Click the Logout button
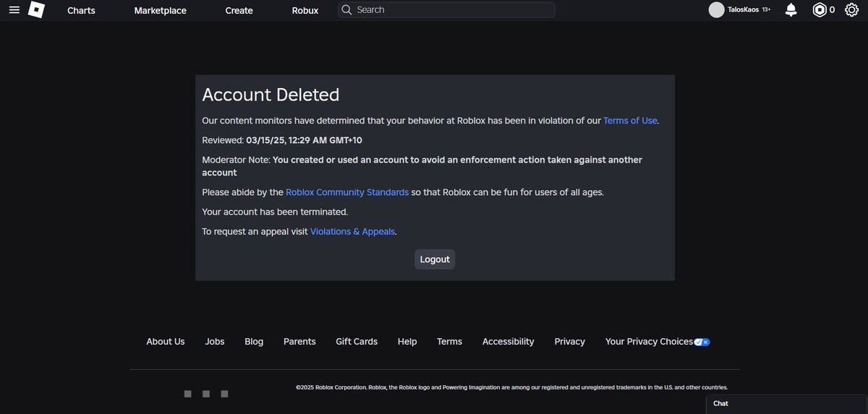Viewport: 868px width, 414px height. (x=435, y=259)
